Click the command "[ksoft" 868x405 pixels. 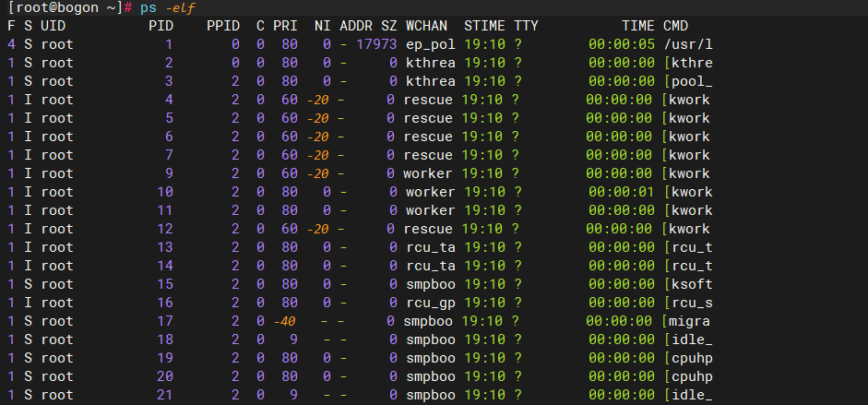687,284
